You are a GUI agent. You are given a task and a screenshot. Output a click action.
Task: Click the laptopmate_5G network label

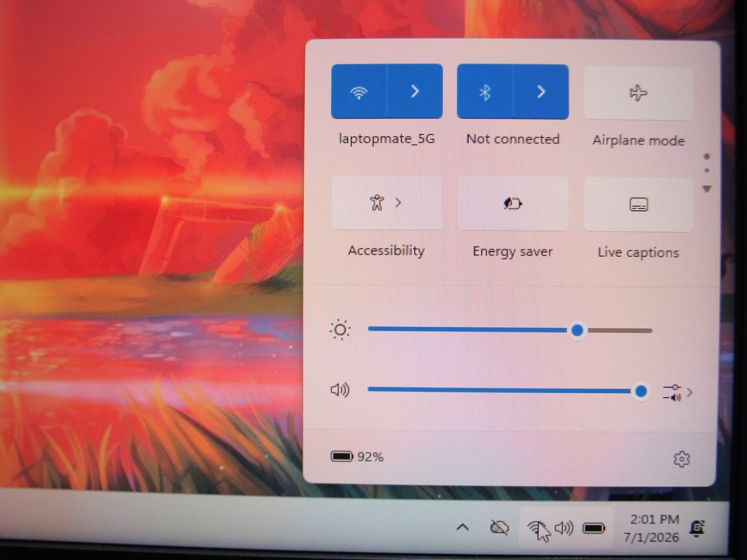[x=387, y=139]
